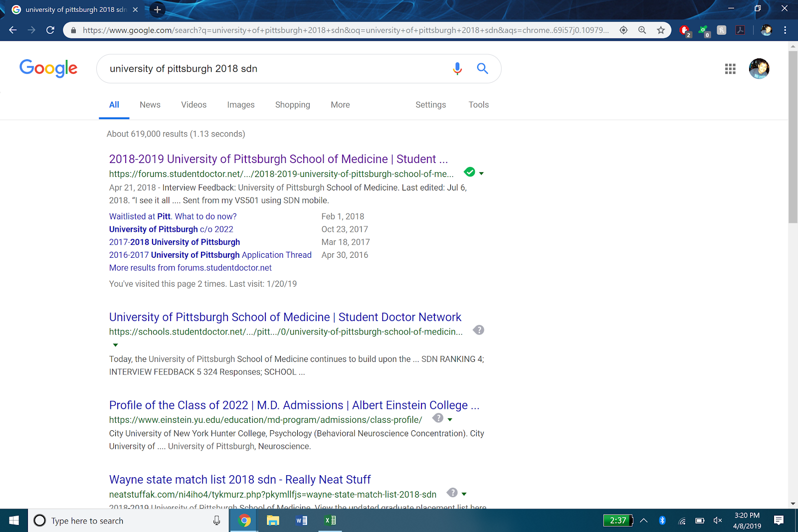The height and width of the screenshot is (532, 798).
Task: Open Bluetooth settings from system tray
Action: 662,521
